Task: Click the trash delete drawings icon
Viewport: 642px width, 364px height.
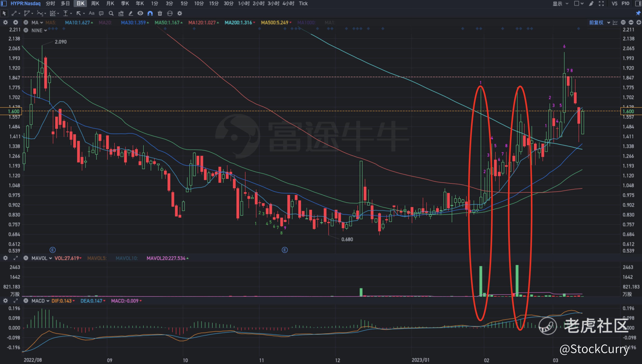Action: 160,13
